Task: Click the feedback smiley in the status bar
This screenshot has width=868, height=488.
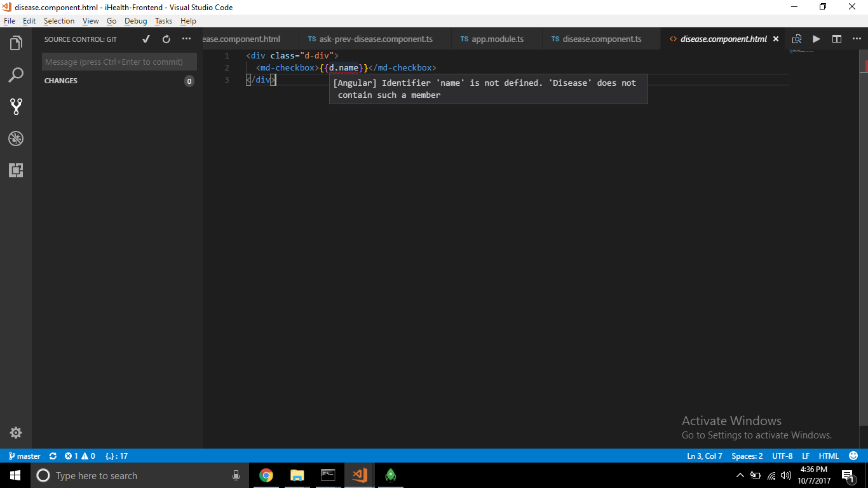Action: point(852,456)
